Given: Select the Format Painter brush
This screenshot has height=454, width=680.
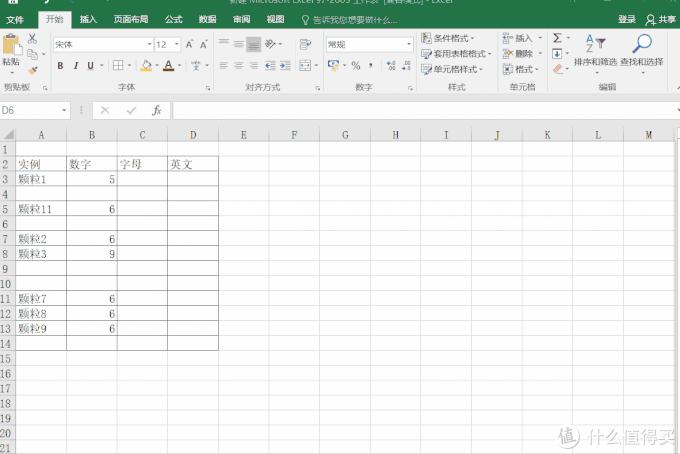Looking at the screenshot, I should [32, 70].
